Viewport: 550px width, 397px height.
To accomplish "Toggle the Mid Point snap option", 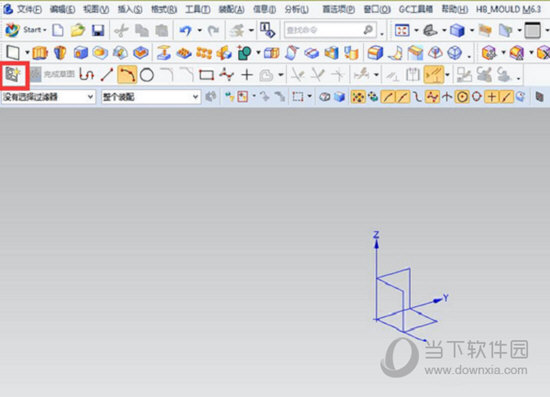I will point(402,96).
